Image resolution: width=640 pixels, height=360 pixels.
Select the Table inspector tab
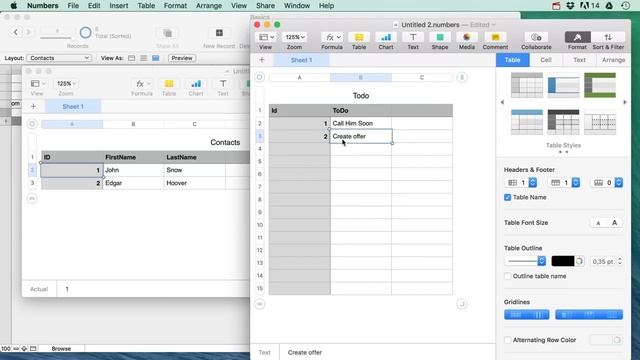pyautogui.click(x=512, y=60)
